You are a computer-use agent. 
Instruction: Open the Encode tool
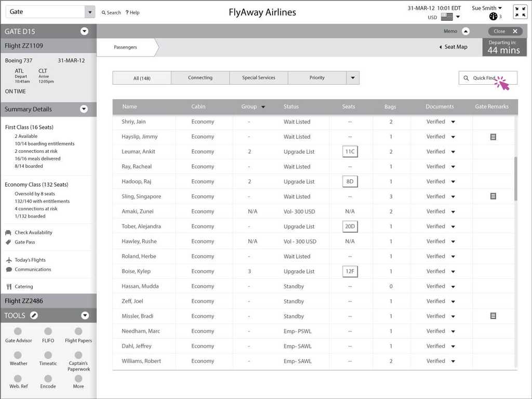click(x=48, y=380)
